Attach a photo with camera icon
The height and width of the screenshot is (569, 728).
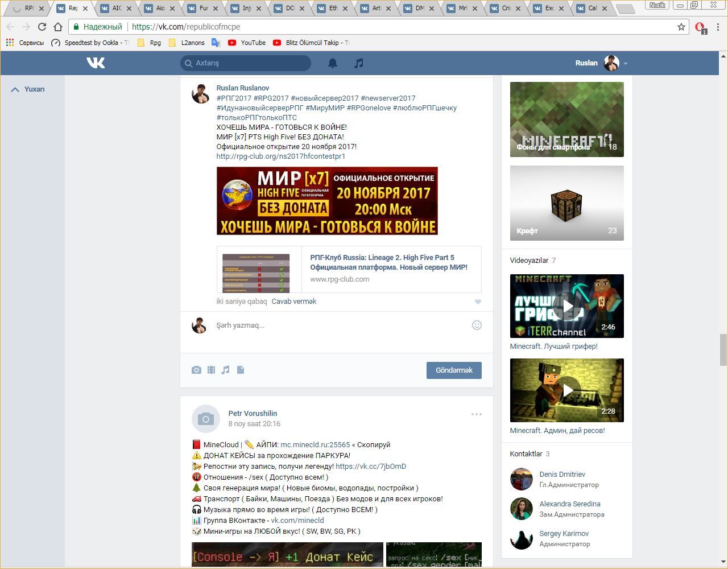(196, 370)
